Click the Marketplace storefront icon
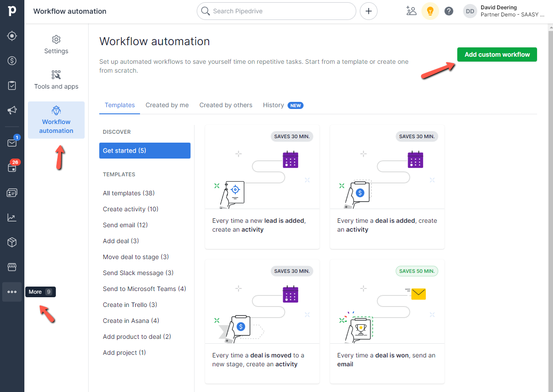This screenshot has width=553, height=392. pyautogui.click(x=12, y=267)
